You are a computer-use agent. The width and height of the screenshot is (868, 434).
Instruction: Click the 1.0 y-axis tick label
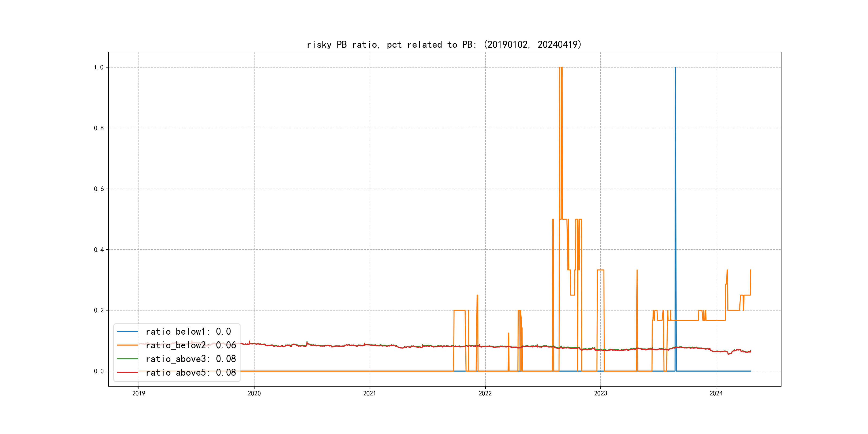coord(98,68)
